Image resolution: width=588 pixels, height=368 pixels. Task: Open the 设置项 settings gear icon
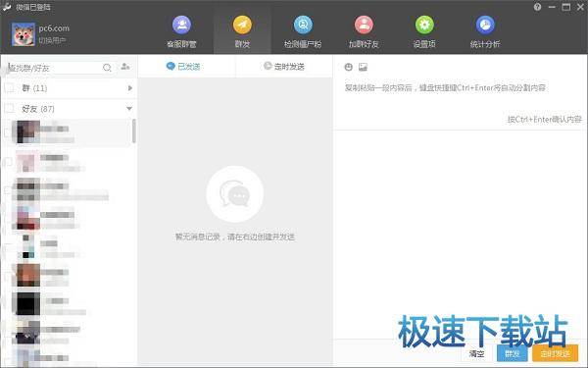(424, 25)
